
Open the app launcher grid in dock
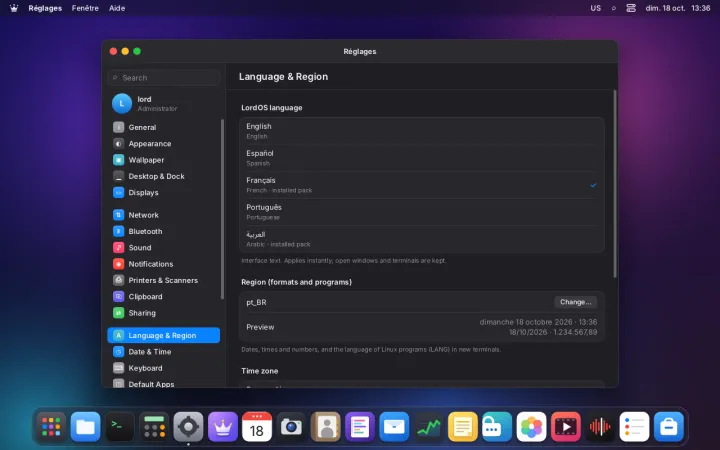coord(51,427)
